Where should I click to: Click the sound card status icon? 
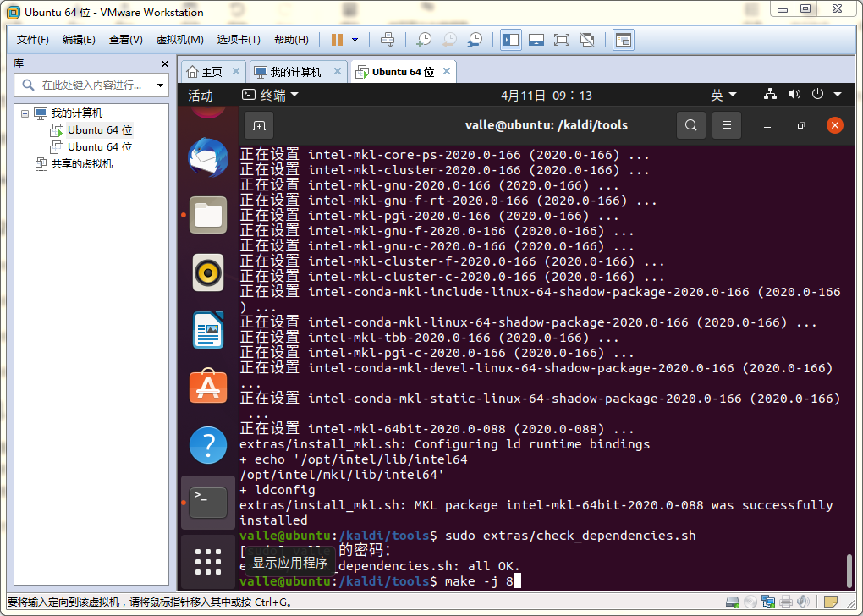(804, 602)
